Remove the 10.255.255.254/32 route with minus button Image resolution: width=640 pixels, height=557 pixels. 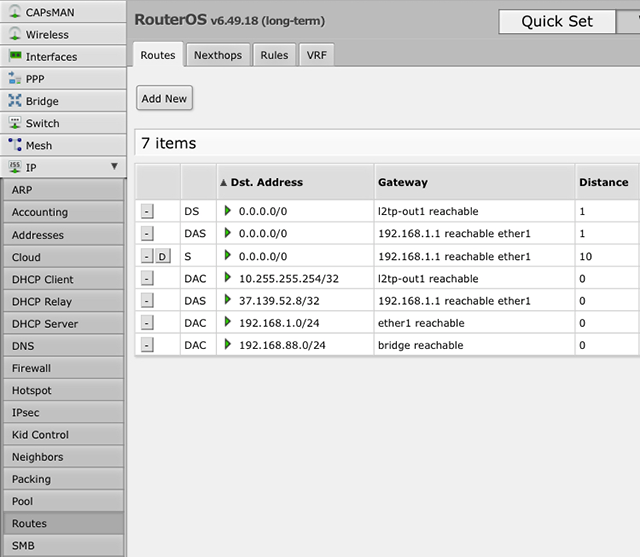tap(147, 279)
